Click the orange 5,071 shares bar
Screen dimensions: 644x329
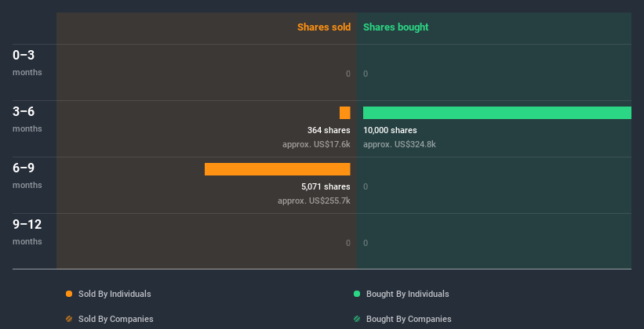point(278,169)
